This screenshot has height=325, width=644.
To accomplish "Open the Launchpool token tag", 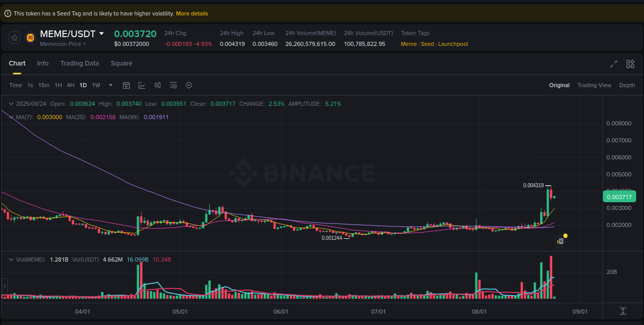I will click(x=453, y=44).
